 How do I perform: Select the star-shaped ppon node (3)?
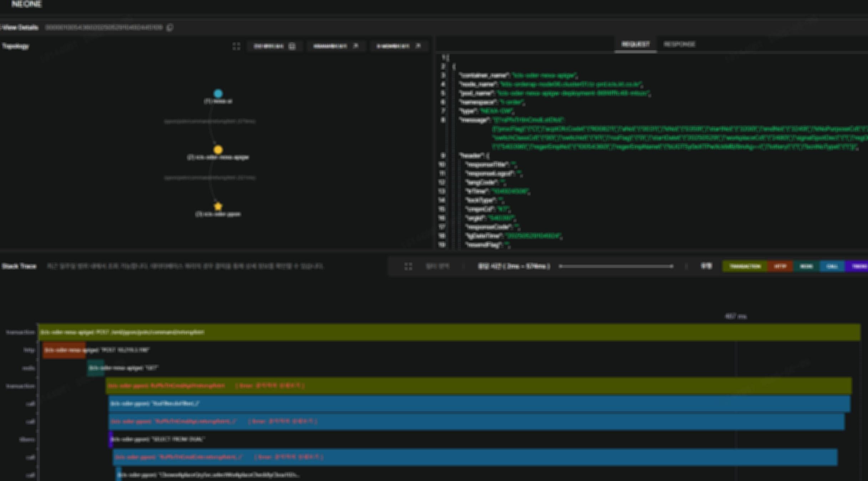coord(218,206)
